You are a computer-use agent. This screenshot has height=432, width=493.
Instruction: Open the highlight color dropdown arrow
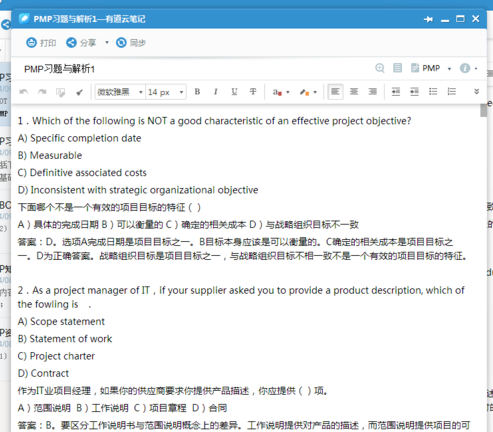(x=315, y=92)
